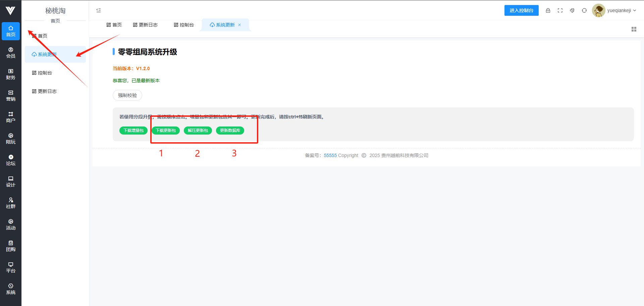The width and height of the screenshot is (644, 306).
Task: Select 更新日志 in the submenu
Action: 47,91
